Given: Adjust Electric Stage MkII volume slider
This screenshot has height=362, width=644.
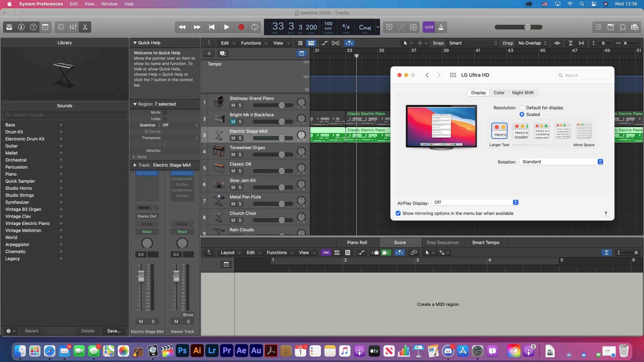Looking at the screenshot, I should pyautogui.click(x=281, y=138).
